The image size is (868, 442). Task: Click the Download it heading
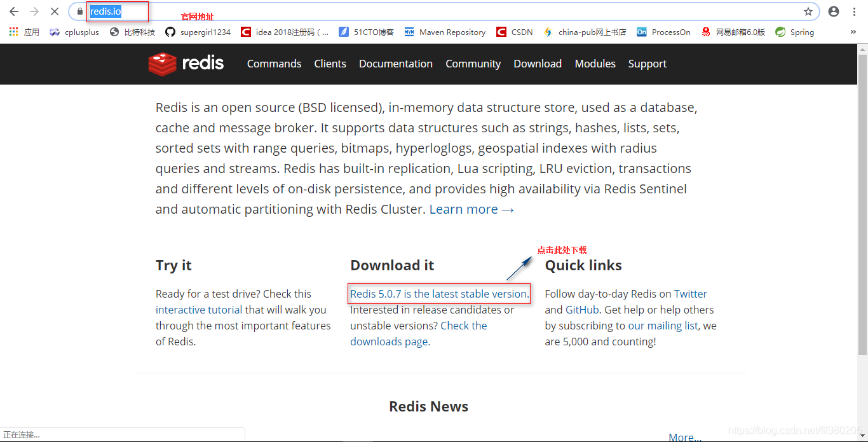392,265
